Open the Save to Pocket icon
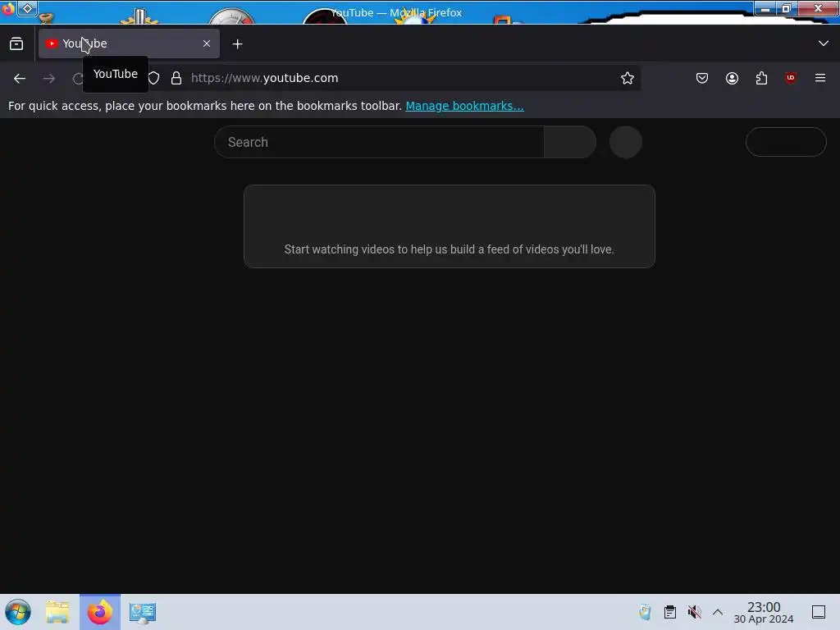Viewport: 840px width, 630px height. click(702, 78)
